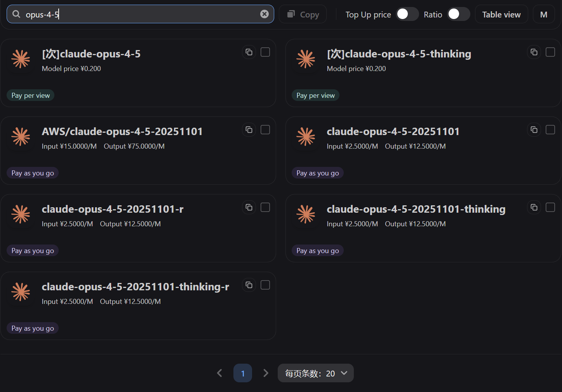Viewport: 562px width, 392px height.
Task: Click the [次]claude-opus-4-5-thinking Claude logo
Action: [x=306, y=59]
